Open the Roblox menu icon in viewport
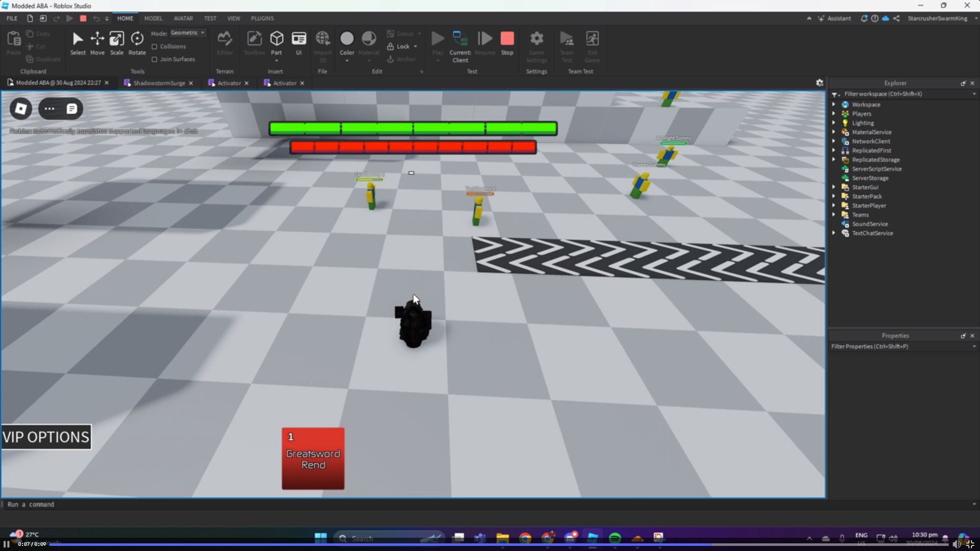 (21, 109)
